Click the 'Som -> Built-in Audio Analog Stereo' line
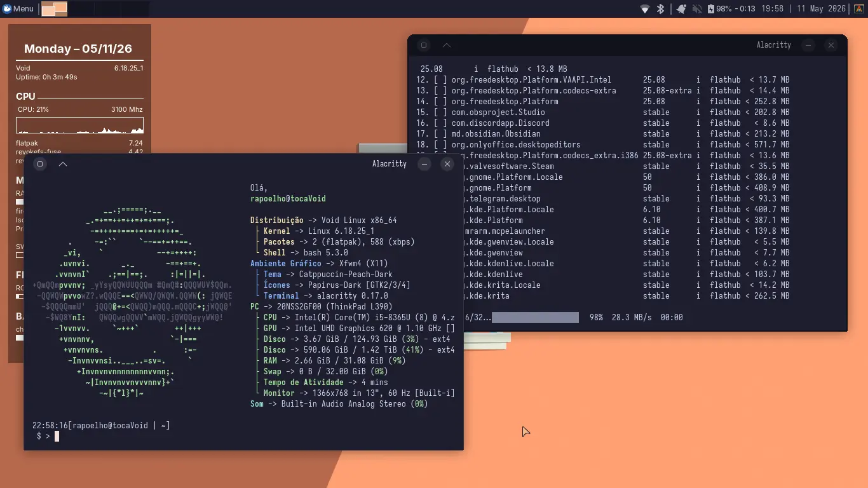 tap(339, 404)
